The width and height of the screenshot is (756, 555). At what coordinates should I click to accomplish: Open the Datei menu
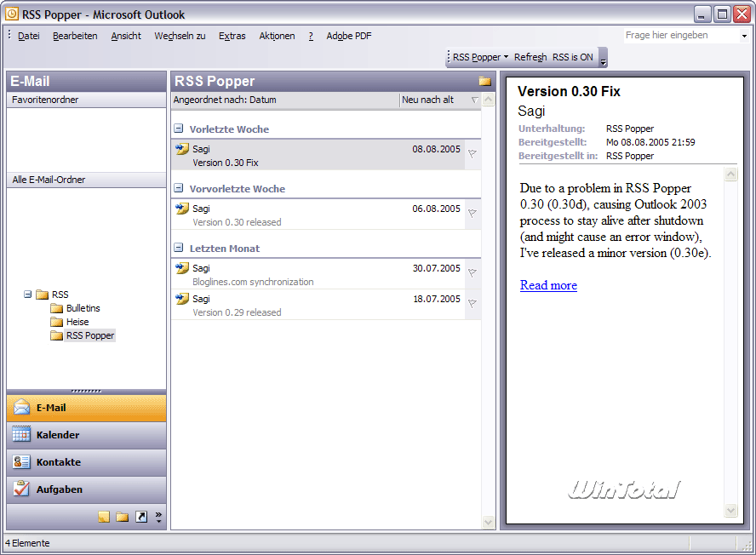[x=28, y=36]
